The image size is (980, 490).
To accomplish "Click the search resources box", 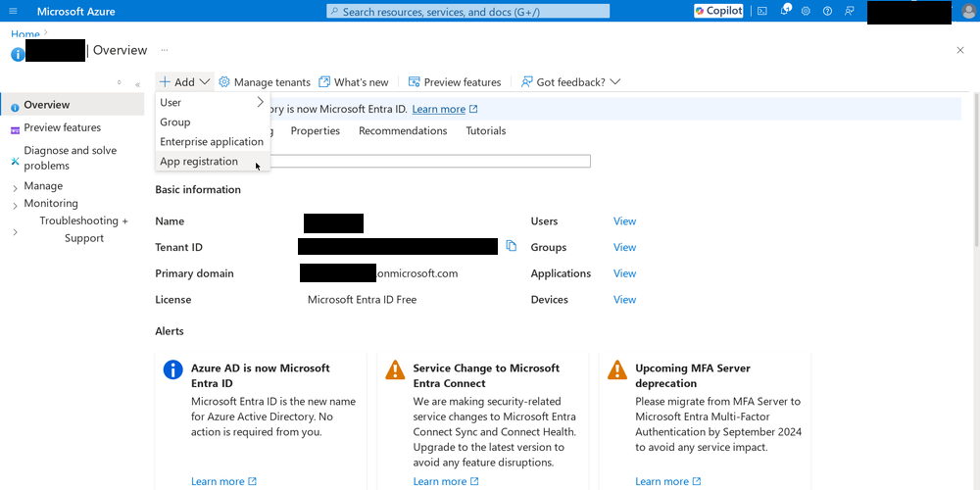I will pyautogui.click(x=467, y=11).
